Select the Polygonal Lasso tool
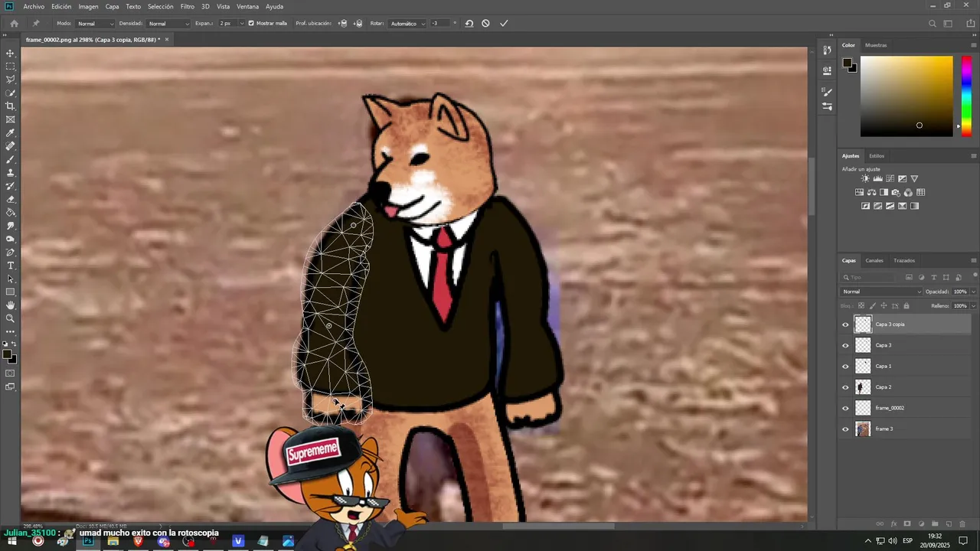 [11, 80]
